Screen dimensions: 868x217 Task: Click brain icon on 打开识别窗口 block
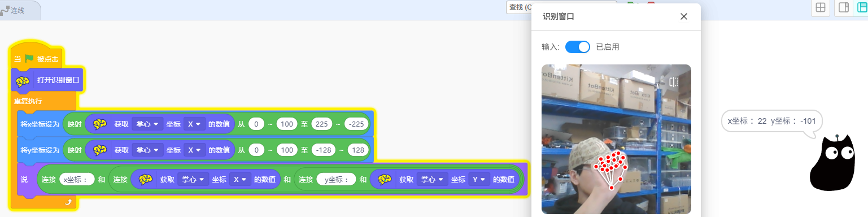click(x=23, y=81)
